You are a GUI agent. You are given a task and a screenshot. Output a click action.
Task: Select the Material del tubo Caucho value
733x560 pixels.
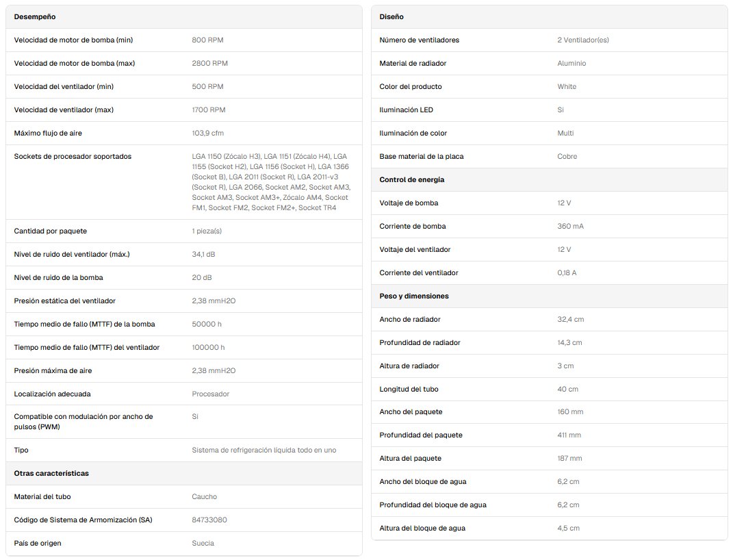click(204, 497)
